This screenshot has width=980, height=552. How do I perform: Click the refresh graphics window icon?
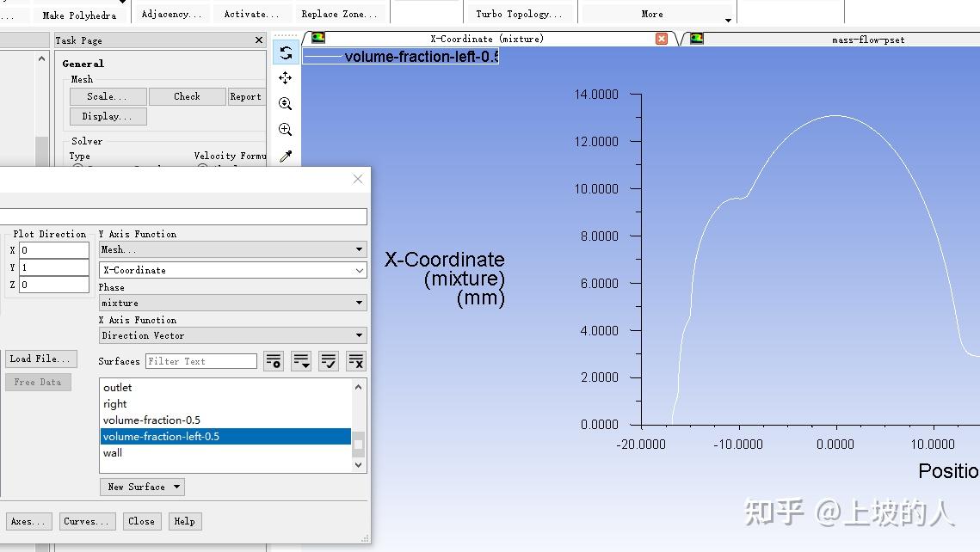(286, 52)
